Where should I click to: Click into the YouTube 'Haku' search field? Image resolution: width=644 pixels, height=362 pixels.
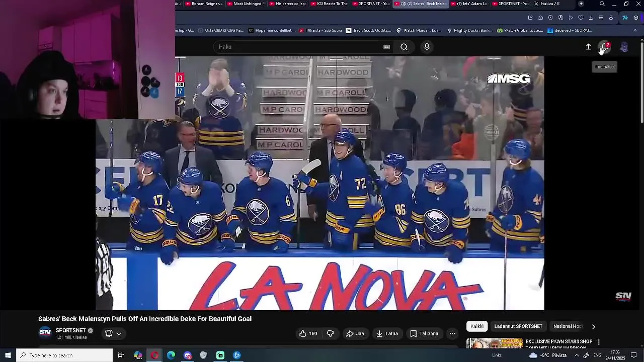tap(300, 47)
